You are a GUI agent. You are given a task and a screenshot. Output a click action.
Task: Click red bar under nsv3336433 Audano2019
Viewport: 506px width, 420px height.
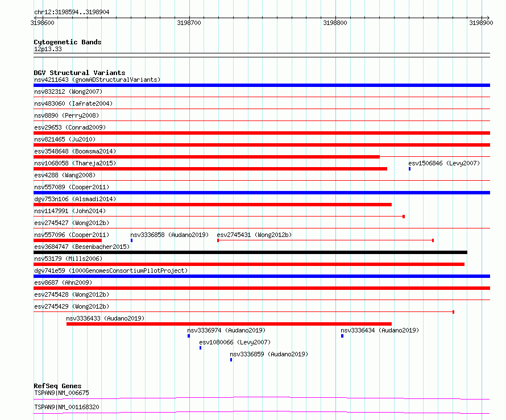229,324
